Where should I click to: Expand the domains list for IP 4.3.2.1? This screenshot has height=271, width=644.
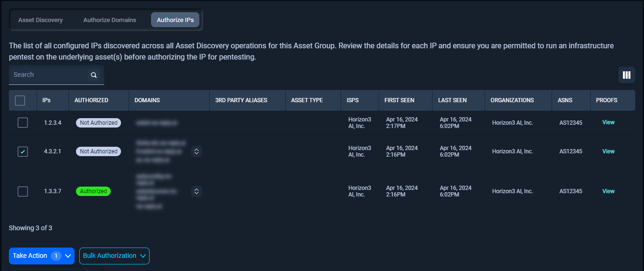(x=197, y=151)
